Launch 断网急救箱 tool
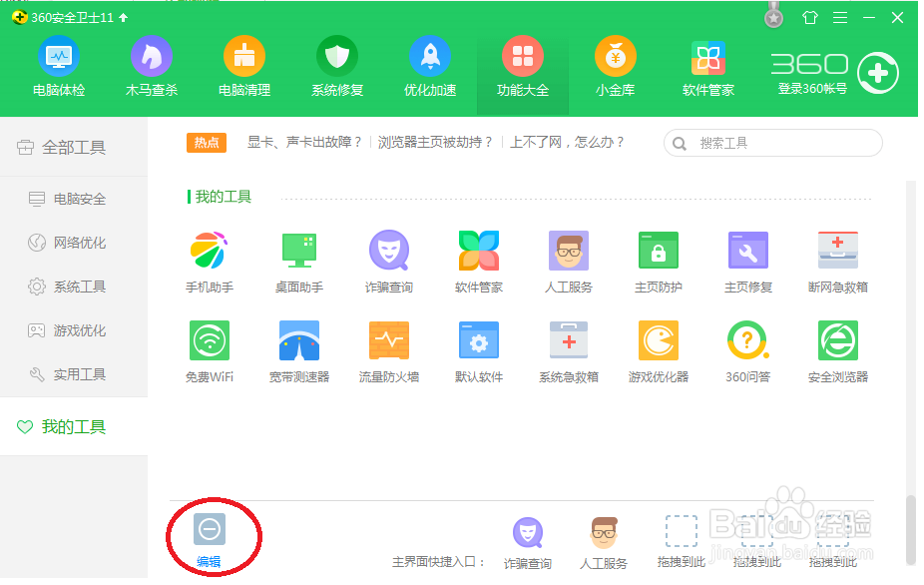 click(x=838, y=262)
